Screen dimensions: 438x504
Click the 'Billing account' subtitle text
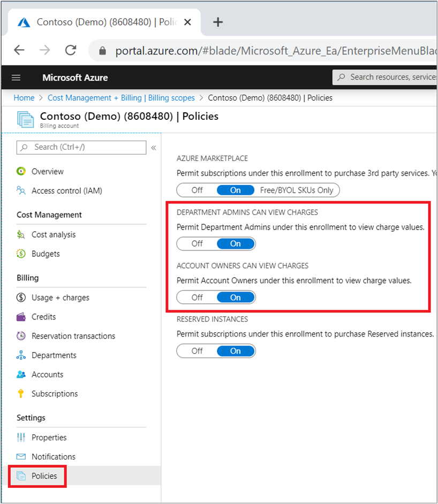59,126
